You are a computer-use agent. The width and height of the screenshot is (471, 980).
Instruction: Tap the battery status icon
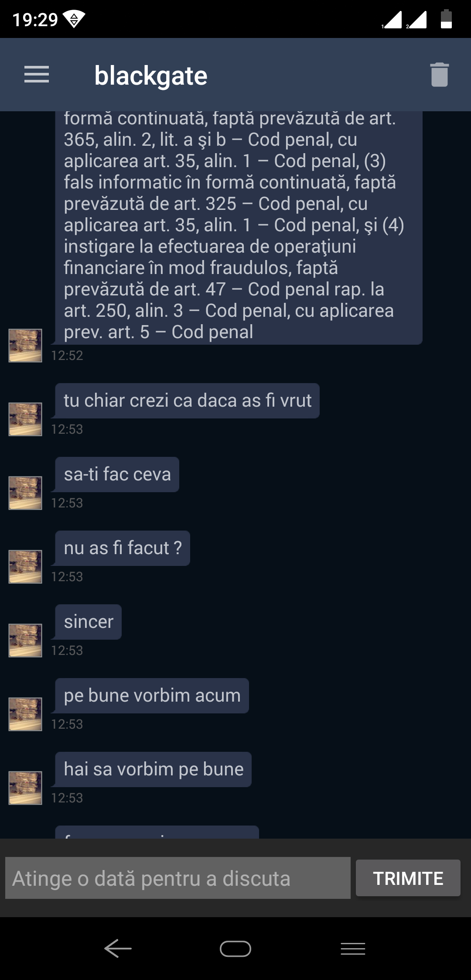click(446, 19)
